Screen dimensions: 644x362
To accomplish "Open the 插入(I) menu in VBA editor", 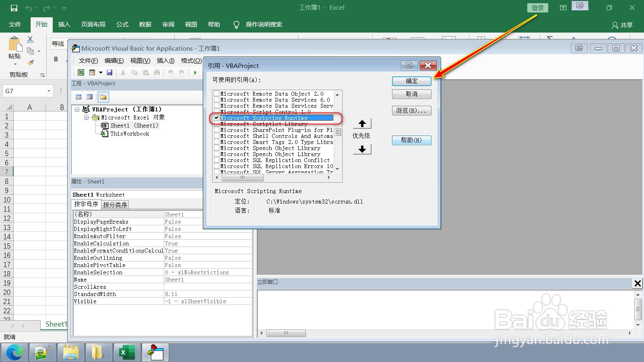I will 165,60.
